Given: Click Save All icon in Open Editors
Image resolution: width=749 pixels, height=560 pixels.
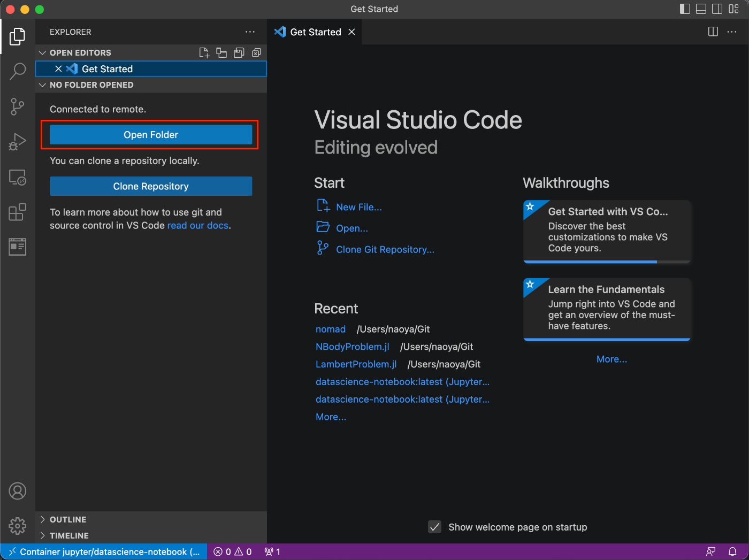Looking at the screenshot, I should coord(239,52).
